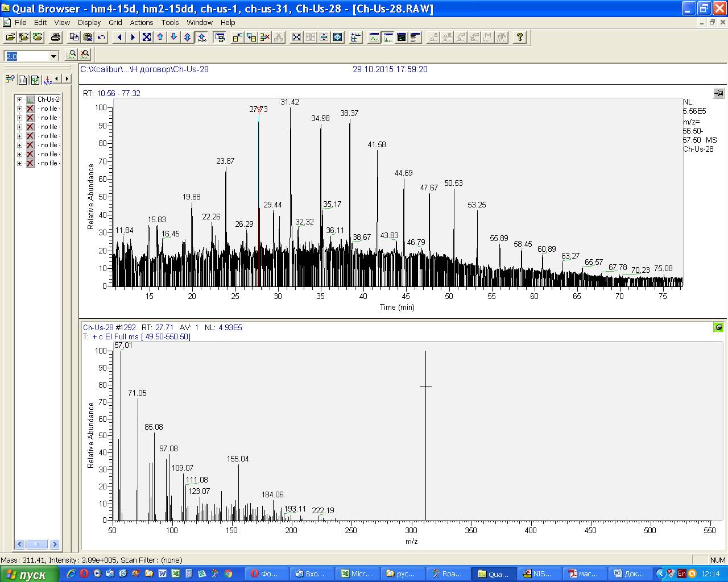Toggle the pin in spectrum pane
This screenshot has width=728, height=582.
[719, 327]
